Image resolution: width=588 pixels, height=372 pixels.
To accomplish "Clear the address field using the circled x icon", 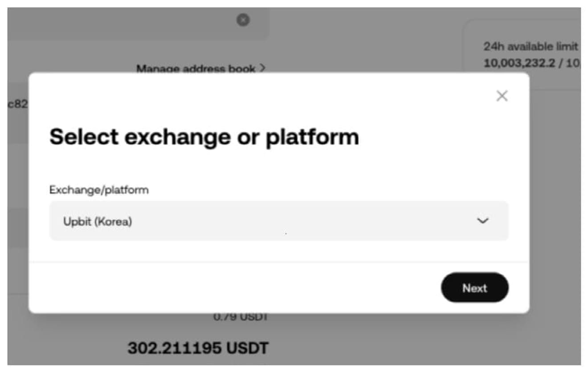I will (x=243, y=20).
